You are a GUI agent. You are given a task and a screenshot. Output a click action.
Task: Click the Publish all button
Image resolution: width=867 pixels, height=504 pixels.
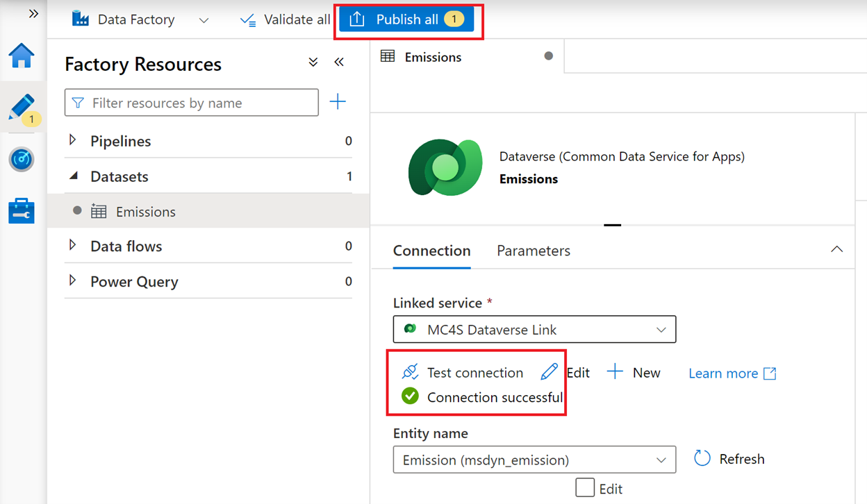coord(407,19)
